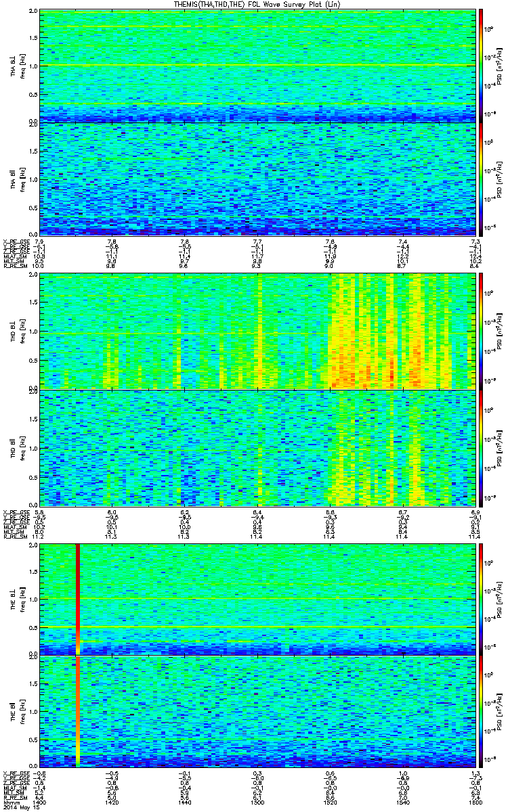Click the PSD color bar beside THE B-parallel
Image resolution: width=508 pixels, height=812 pixels.
[481, 710]
